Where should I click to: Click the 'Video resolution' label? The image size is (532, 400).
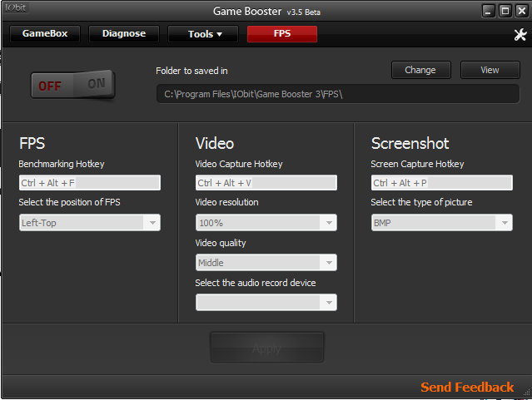226,202
